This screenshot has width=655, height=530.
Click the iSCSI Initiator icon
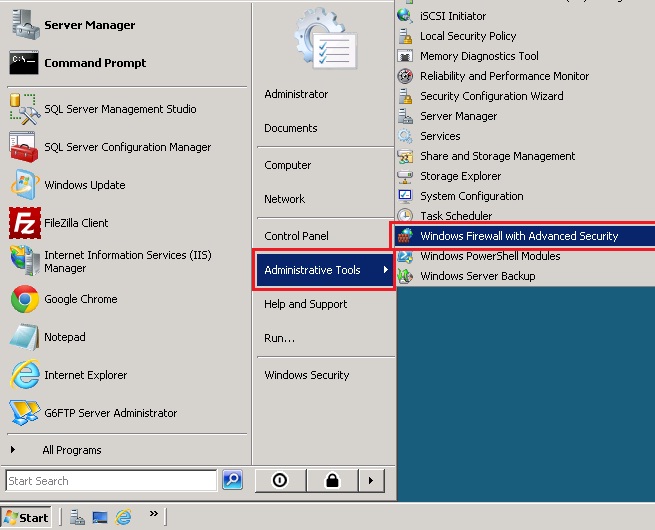coord(405,16)
